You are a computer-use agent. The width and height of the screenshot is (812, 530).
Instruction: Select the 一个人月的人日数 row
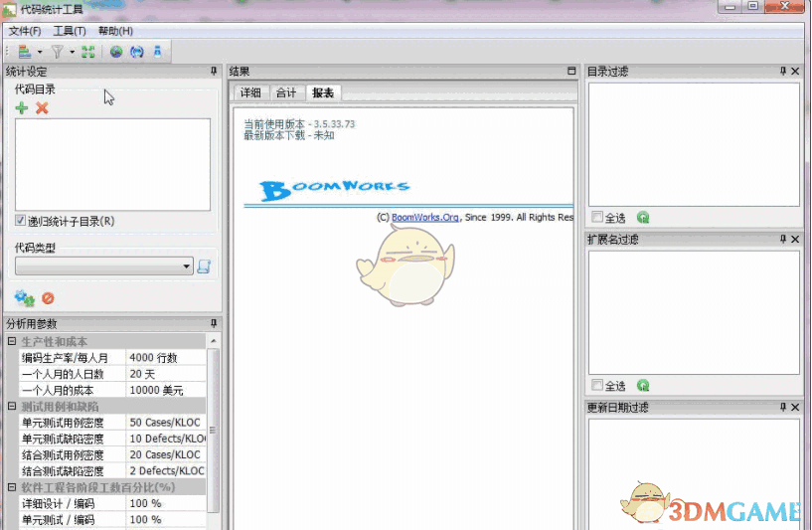(x=112, y=374)
